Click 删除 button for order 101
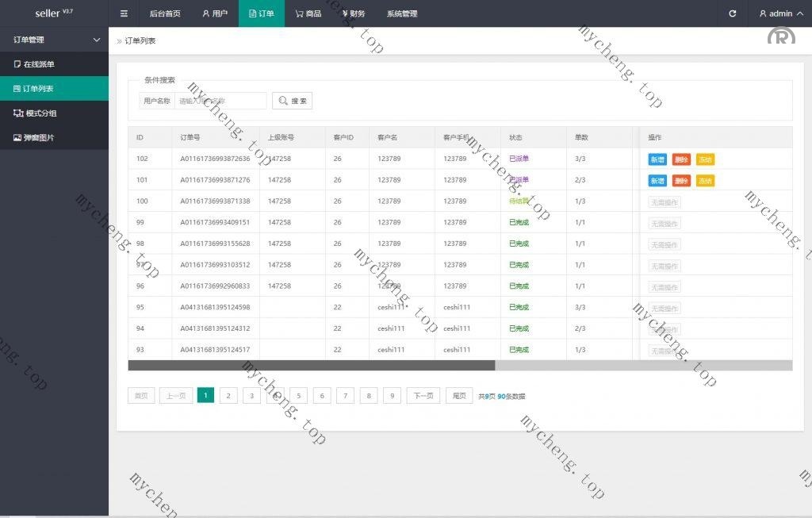The image size is (812, 518). [x=680, y=181]
